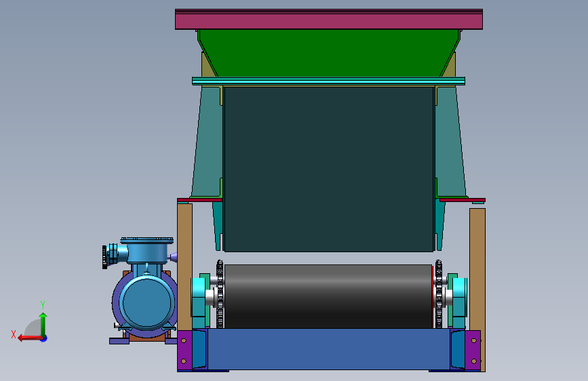Select the black conveyor drum roller
This screenshot has height=381, width=588.
click(328, 296)
